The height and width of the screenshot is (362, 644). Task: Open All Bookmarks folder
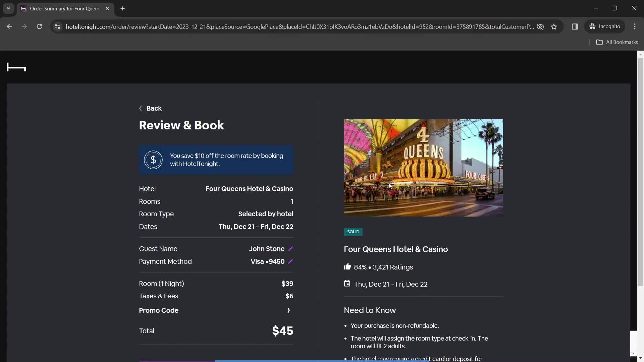coord(617,42)
